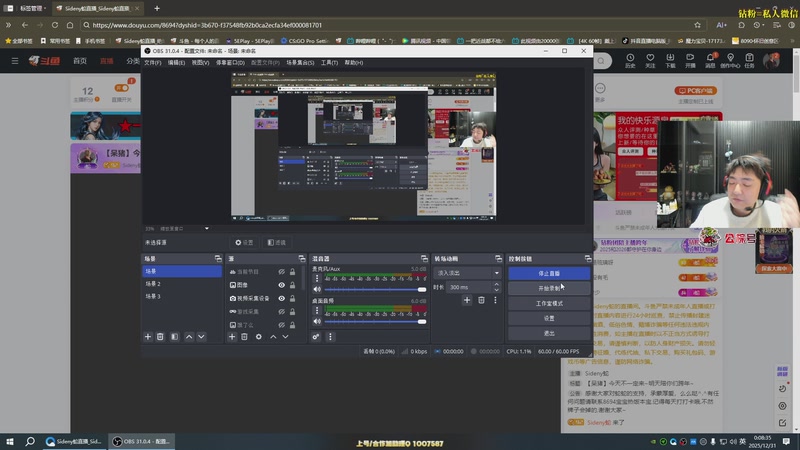Remove the scene transition with trash icon
The height and width of the screenshot is (450, 800).
click(481, 300)
